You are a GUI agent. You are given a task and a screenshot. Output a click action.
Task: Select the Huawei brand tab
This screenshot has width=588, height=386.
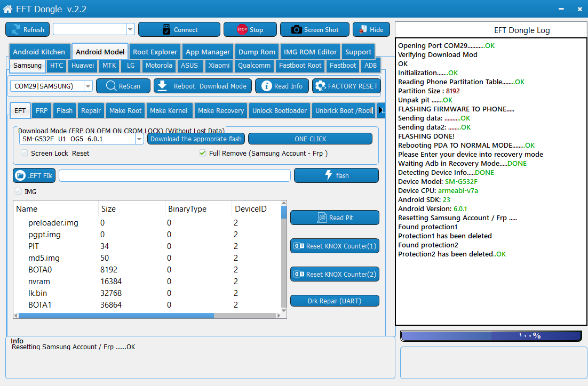(x=83, y=66)
